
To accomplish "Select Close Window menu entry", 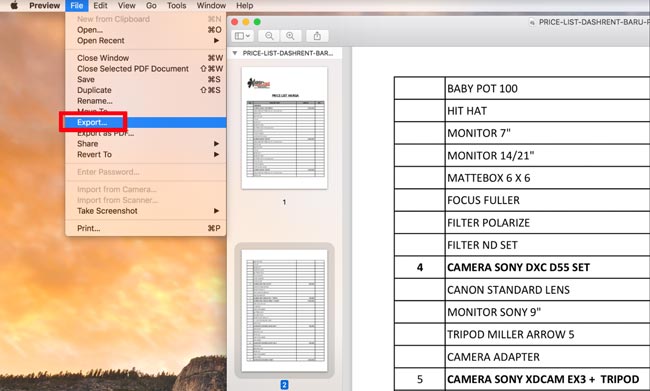I will click(x=146, y=58).
